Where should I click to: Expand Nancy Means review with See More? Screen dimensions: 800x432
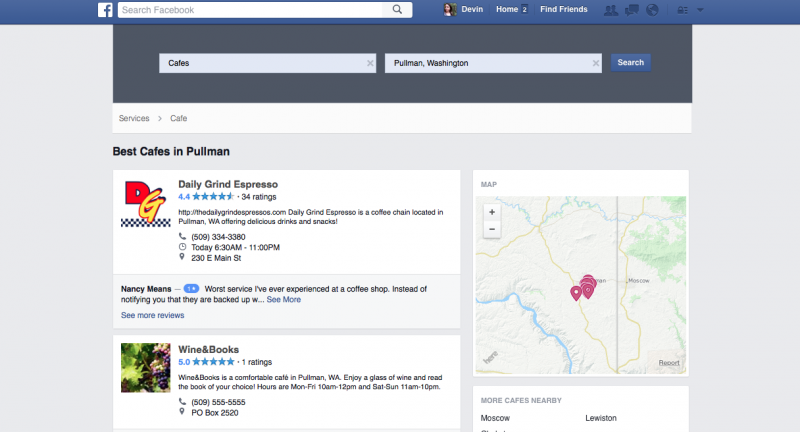click(x=283, y=299)
